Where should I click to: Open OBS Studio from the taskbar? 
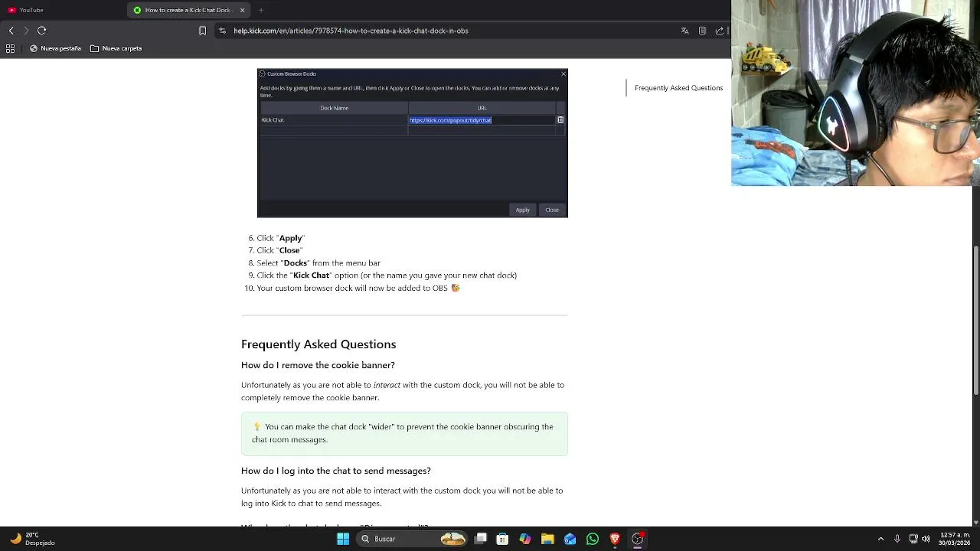pyautogui.click(x=637, y=539)
